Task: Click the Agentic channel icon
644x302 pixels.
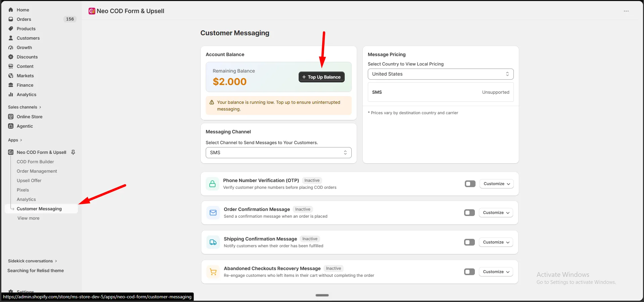Action: (11, 126)
